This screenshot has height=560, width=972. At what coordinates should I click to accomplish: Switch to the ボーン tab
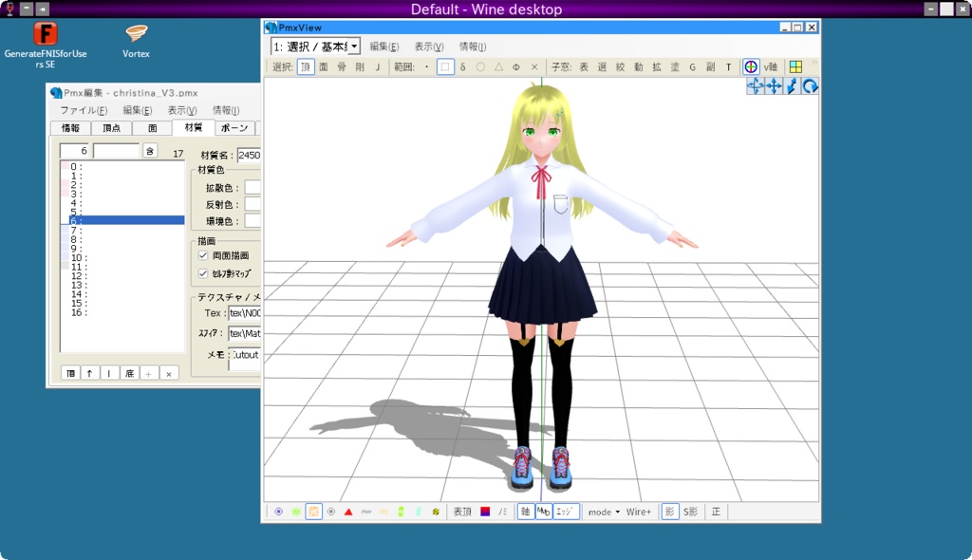234,126
